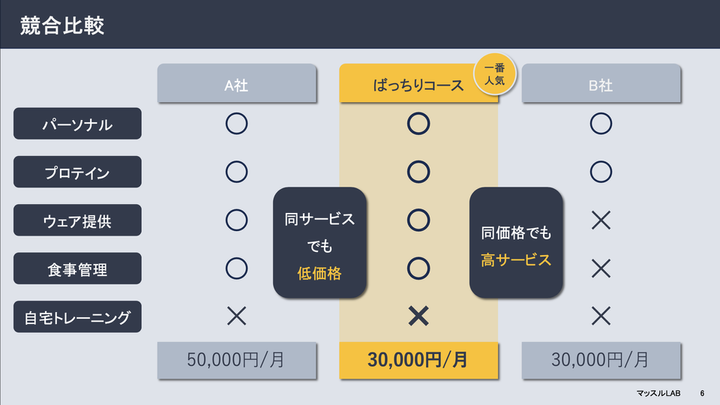This screenshot has height=405, width=720.
Task: Click the X mark for B社 食事管理 row
Action: pos(601,268)
